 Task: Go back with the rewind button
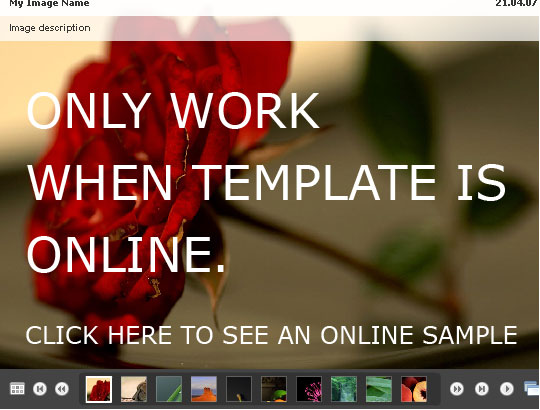(62, 389)
